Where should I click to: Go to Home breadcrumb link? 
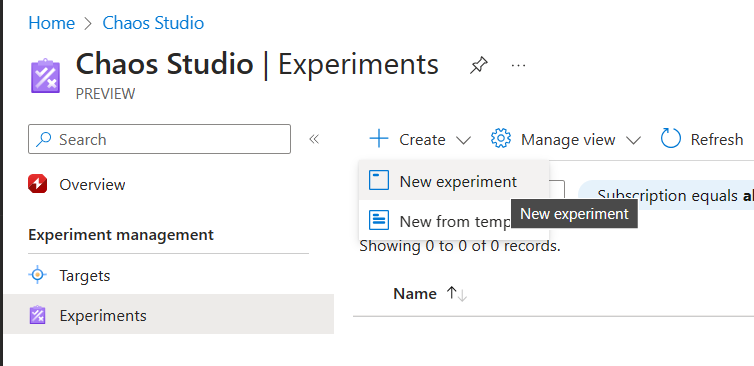pyautogui.click(x=51, y=23)
